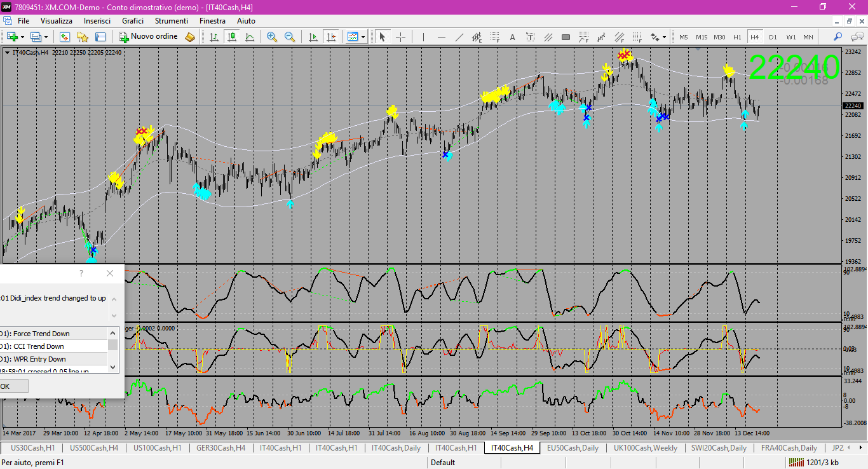Click the Nuovo ordine button
This screenshot has width=868, height=469.
tap(149, 37)
